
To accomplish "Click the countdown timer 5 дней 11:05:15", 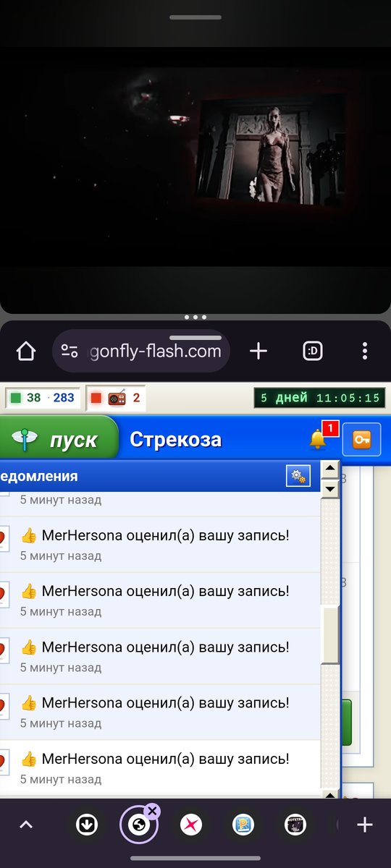I will point(319,397).
